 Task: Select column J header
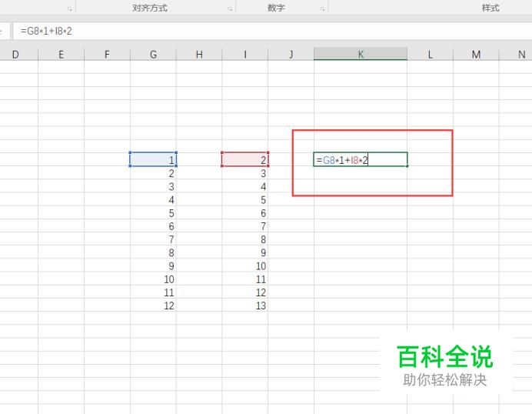point(291,55)
